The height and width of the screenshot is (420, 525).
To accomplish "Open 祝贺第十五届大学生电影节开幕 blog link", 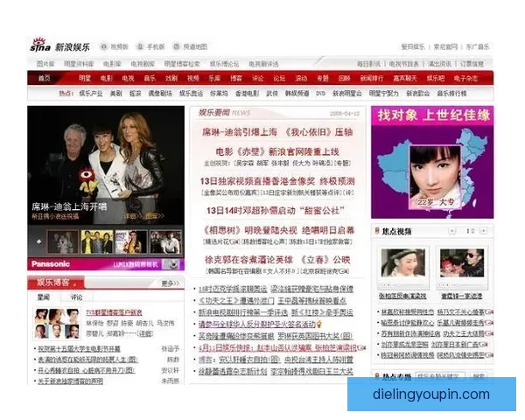I will [x=80, y=349].
